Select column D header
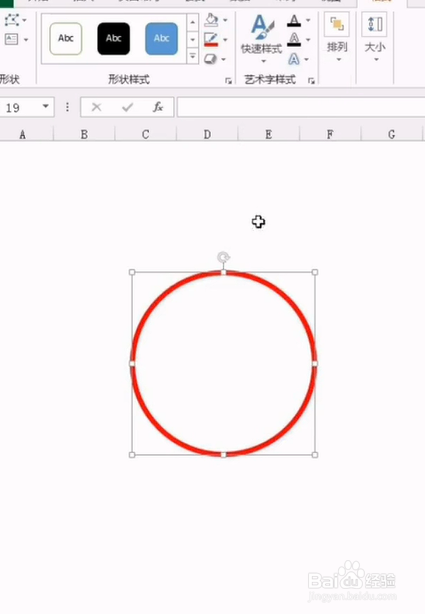Viewport: 425px width, 614px height. 207,135
